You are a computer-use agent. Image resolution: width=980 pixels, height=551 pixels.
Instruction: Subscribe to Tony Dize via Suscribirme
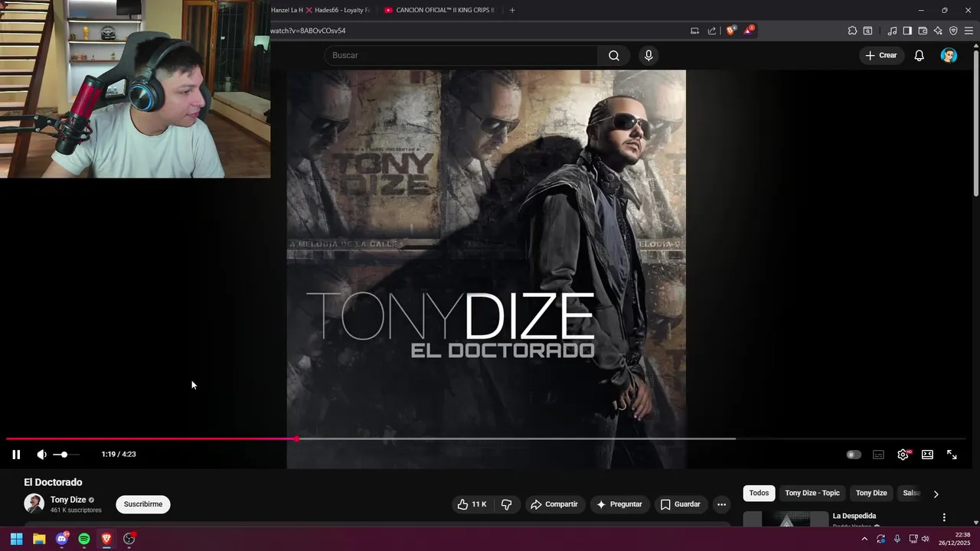click(x=143, y=504)
